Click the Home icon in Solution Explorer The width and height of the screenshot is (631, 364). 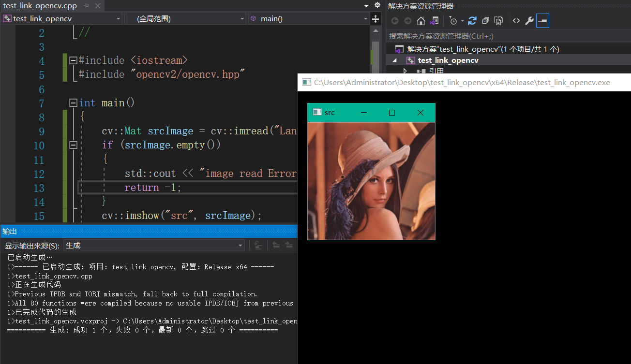point(421,21)
